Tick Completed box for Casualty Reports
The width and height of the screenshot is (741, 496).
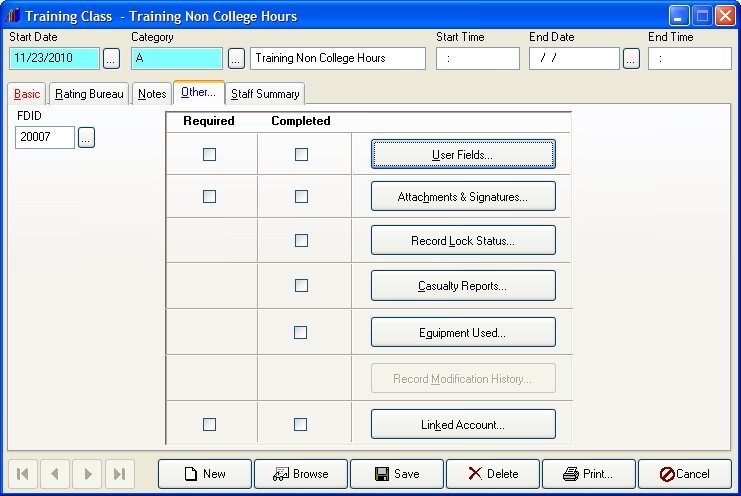click(x=301, y=286)
